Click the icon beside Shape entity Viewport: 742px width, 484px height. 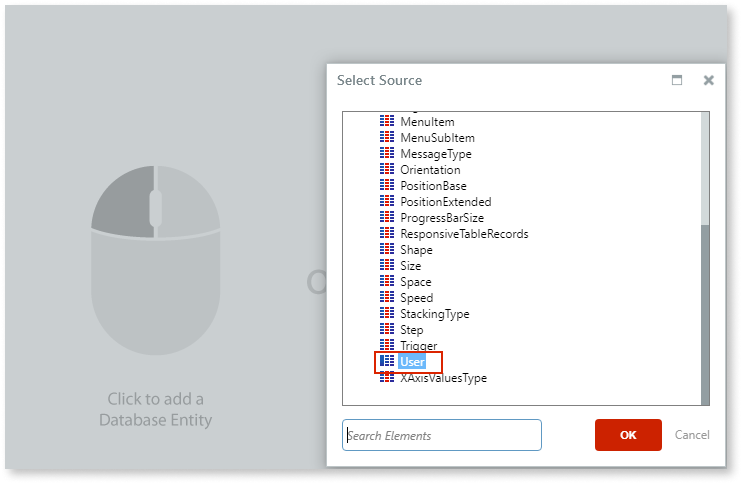click(387, 250)
